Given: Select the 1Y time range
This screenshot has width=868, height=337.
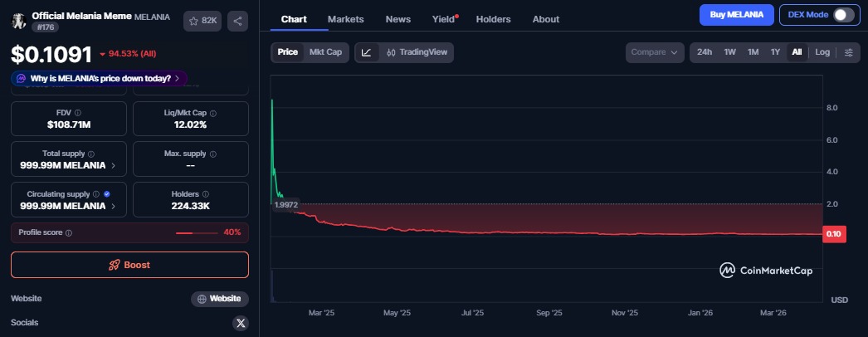Looking at the screenshot, I should (x=775, y=52).
